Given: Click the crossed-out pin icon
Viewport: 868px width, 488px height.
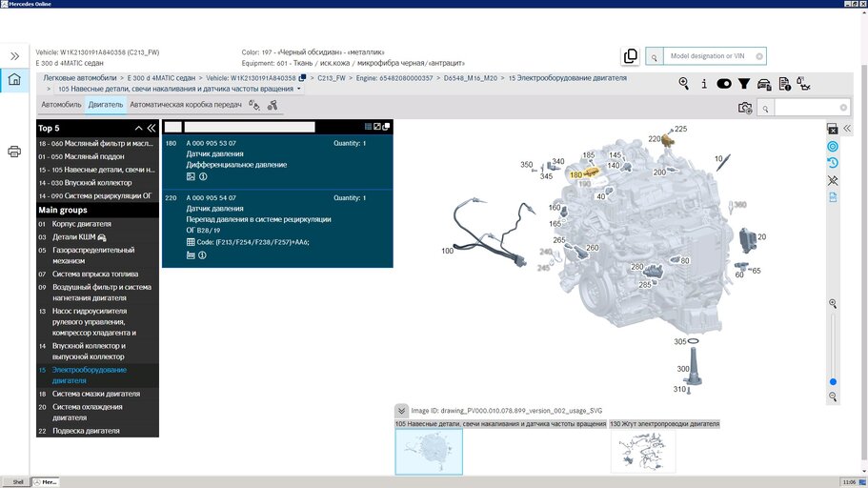Looking at the screenshot, I should (x=833, y=180).
